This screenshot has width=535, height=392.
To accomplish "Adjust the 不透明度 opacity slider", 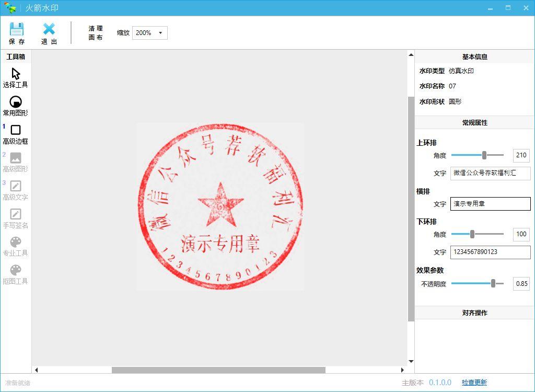I will (x=478, y=283).
